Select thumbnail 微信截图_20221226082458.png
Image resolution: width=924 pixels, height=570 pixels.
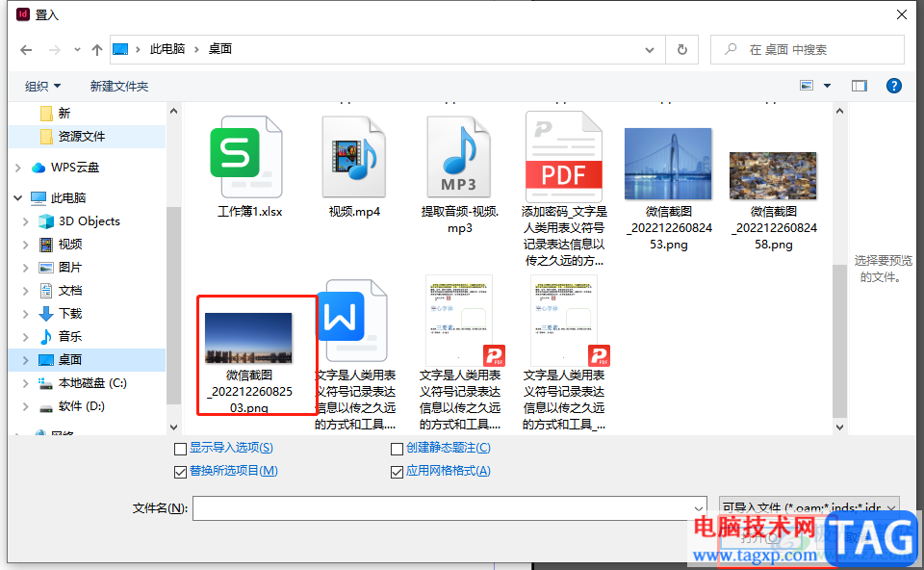[x=773, y=200]
